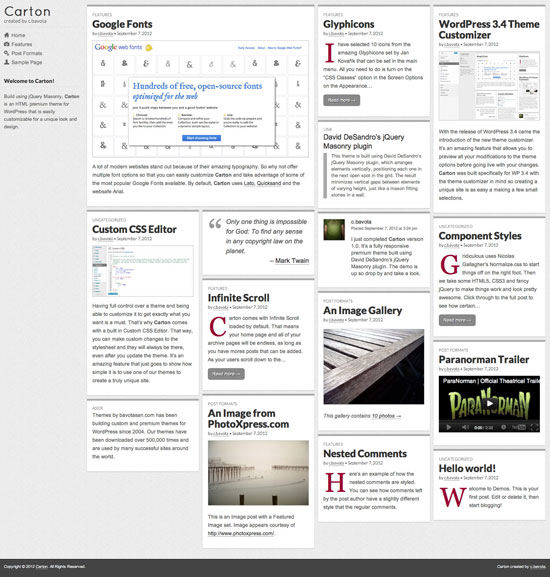Open the Hello world! post title
Viewport: 550px width, 577px height.
coord(467,468)
